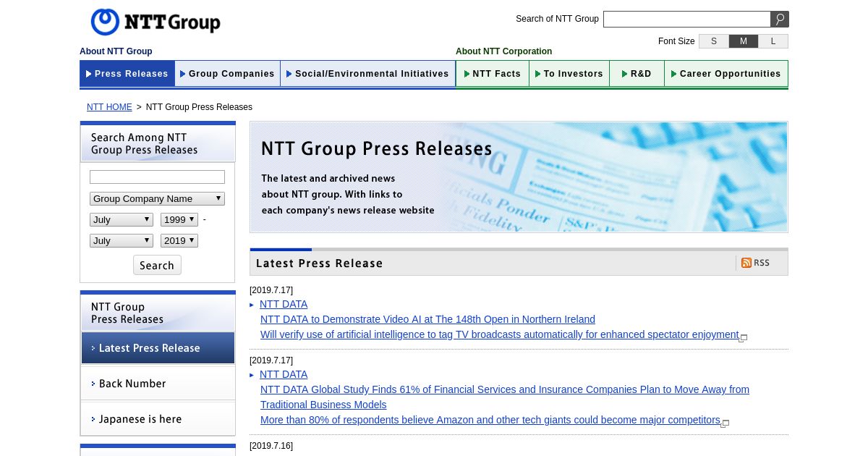
Task: Set font size to M
Action: click(744, 41)
